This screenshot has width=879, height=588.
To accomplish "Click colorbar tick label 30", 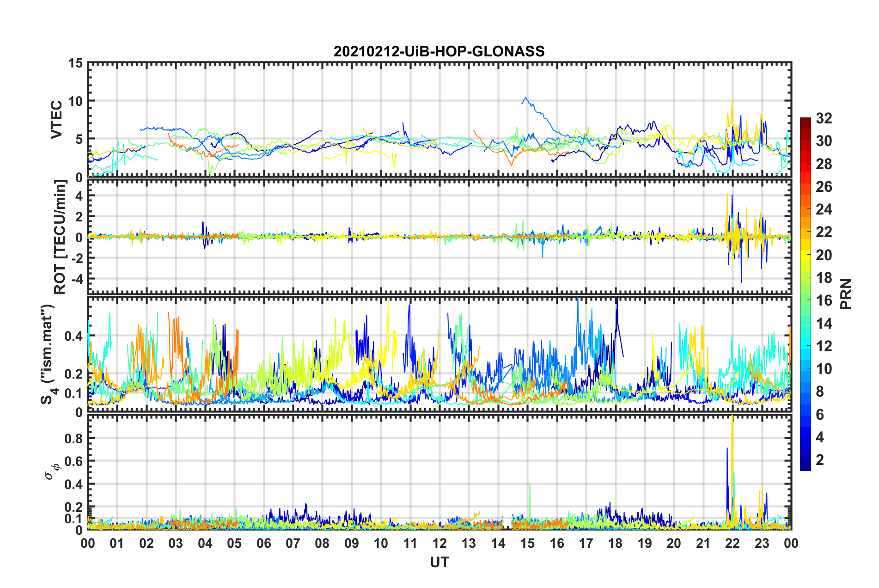I will (824, 141).
